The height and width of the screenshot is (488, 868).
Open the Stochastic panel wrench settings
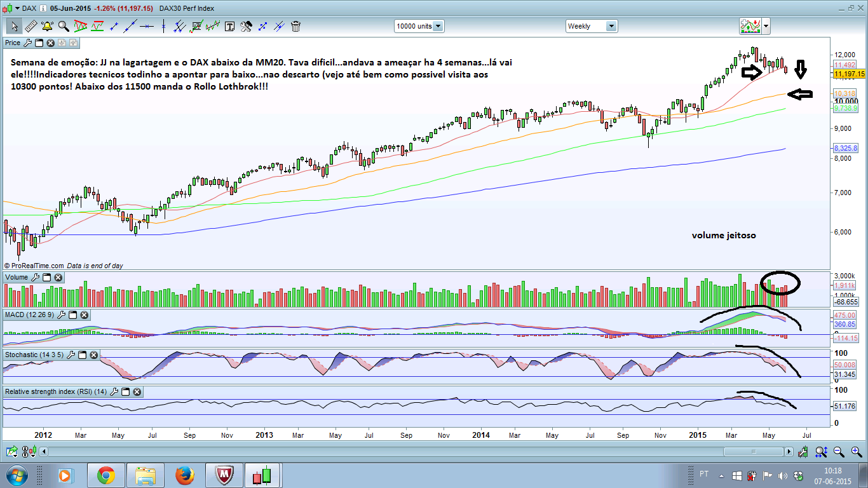pos(72,354)
